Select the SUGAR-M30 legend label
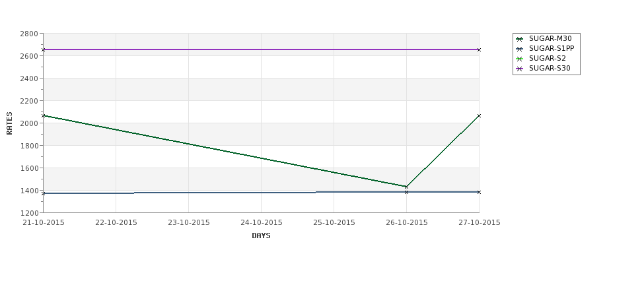 (x=550, y=38)
